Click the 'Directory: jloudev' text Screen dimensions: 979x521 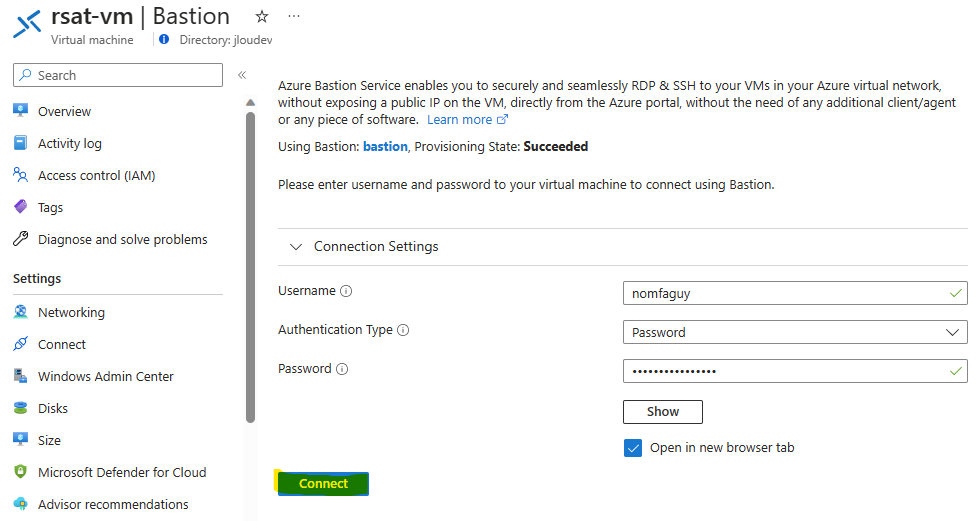pyautogui.click(x=226, y=40)
